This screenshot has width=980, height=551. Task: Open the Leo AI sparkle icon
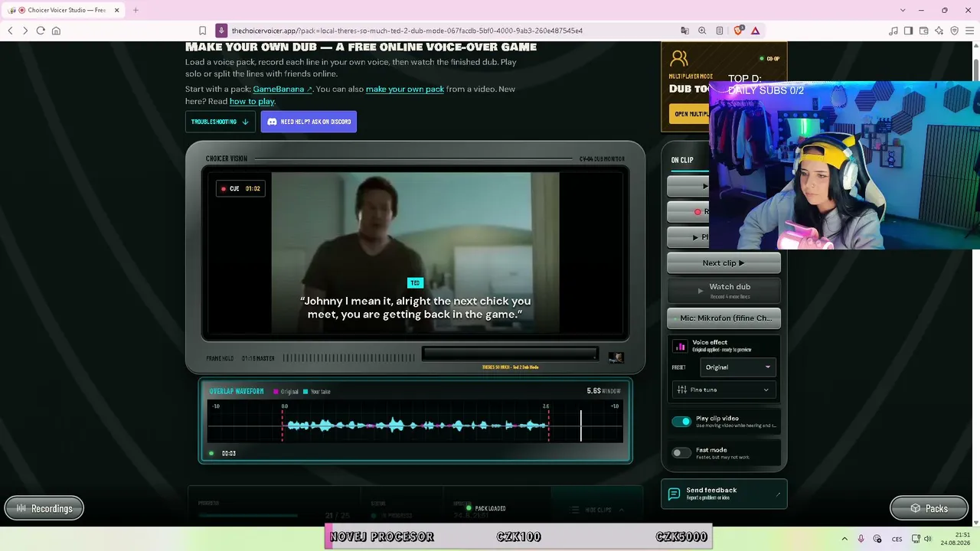coord(939,31)
